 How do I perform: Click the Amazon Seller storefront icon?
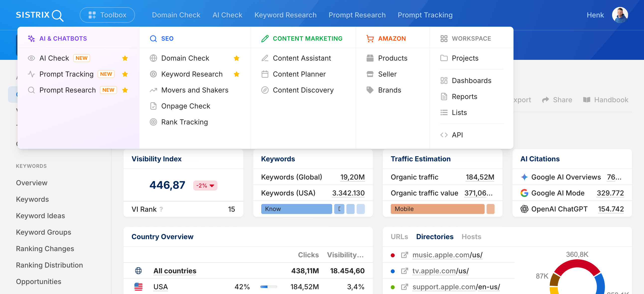(x=370, y=74)
